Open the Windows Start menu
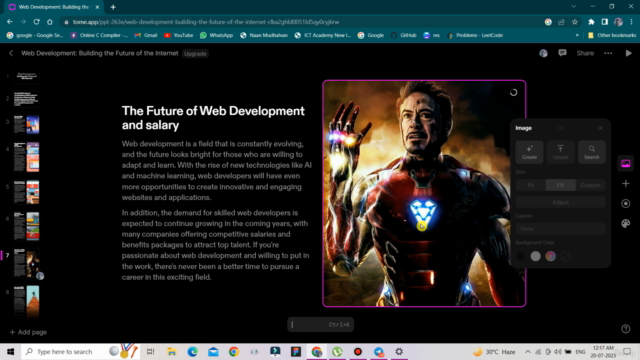 10,351
